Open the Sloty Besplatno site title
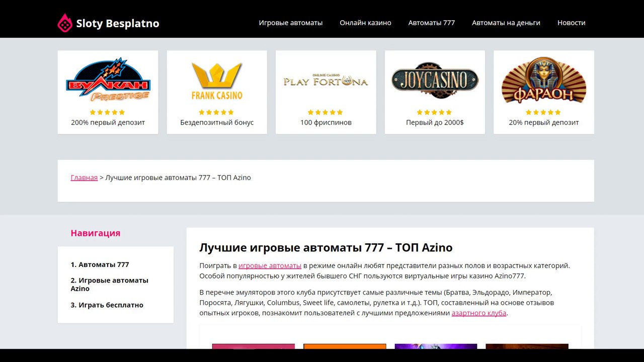The image size is (644, 362). pos(118,23)
